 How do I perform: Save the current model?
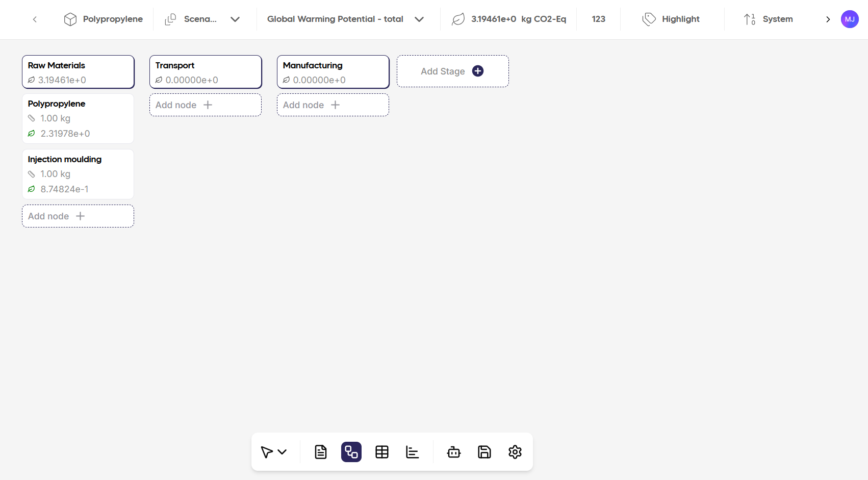pyautogui.click(x=484, y=451)
